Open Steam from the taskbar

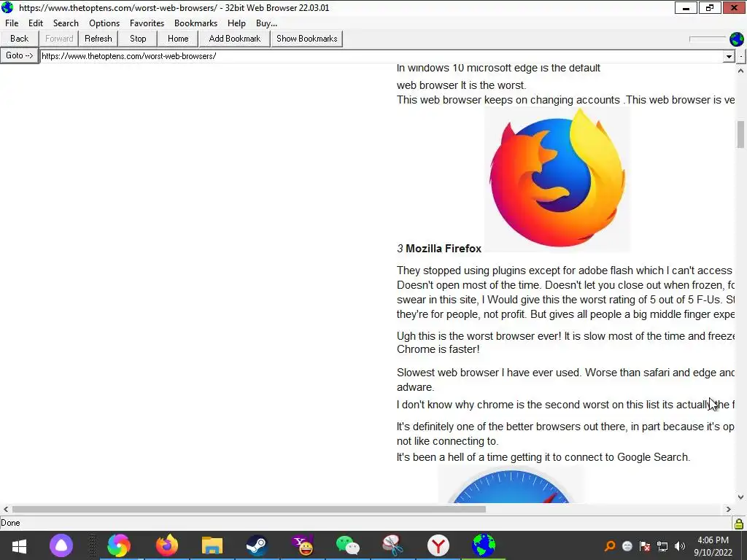[258, 545]
